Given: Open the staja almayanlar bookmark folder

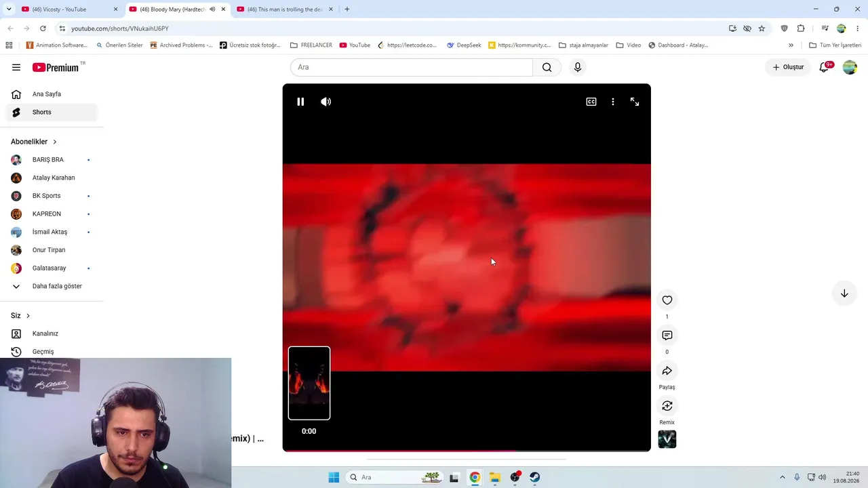Looking at the screenshot, I should pos(583,45).
